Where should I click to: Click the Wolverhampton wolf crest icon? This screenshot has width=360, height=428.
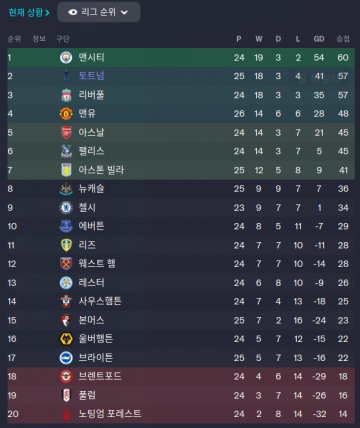66,339
